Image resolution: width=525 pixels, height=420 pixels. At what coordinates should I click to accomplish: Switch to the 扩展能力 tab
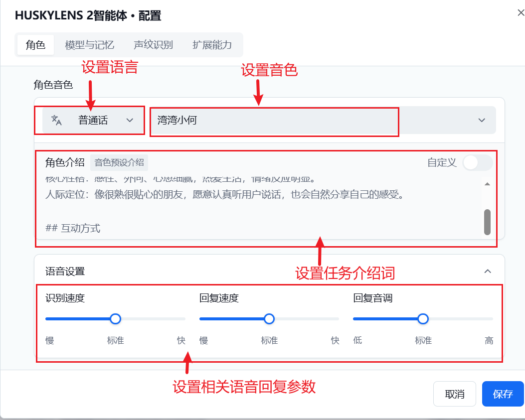212,45
